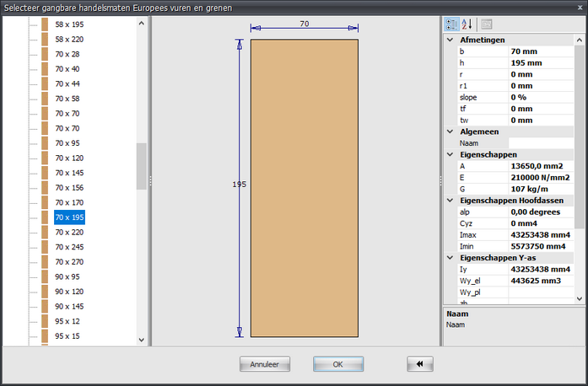Click the Imax value 43253438 mm4

click(x=541, y=235)
